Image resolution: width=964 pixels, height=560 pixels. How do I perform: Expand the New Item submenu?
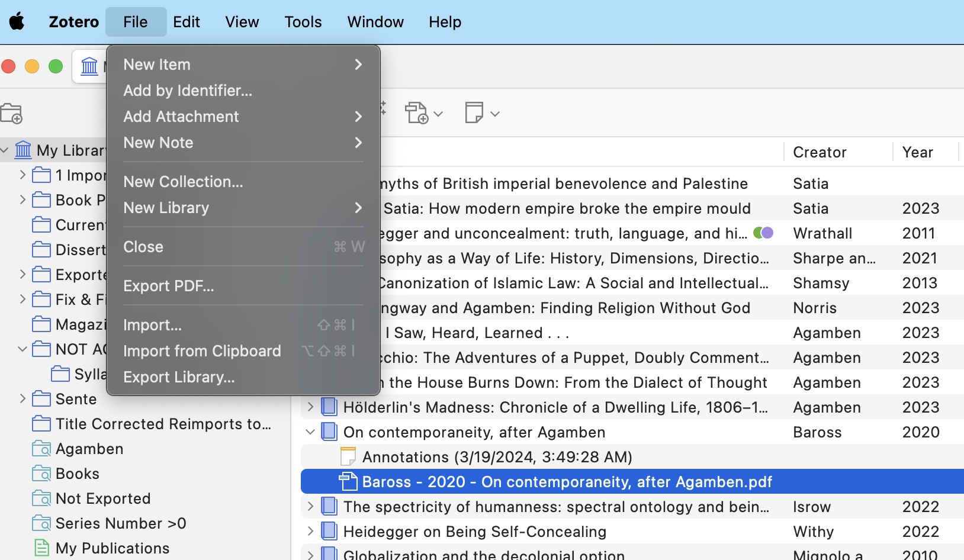[243, 65]
